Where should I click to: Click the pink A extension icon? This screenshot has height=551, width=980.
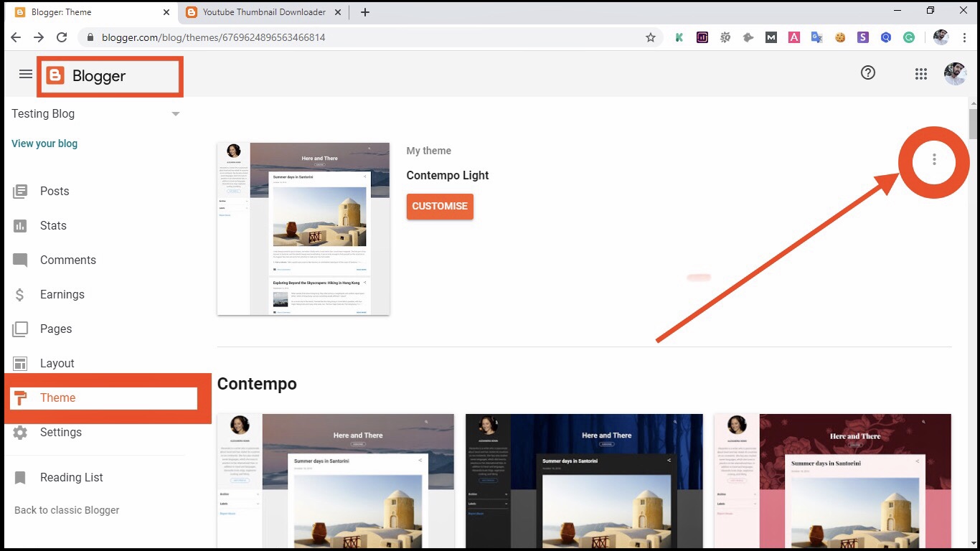coord(794,37)
